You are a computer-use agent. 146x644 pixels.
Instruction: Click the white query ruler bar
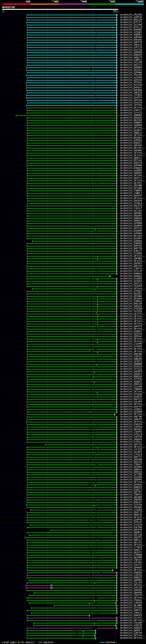[60, 9]
